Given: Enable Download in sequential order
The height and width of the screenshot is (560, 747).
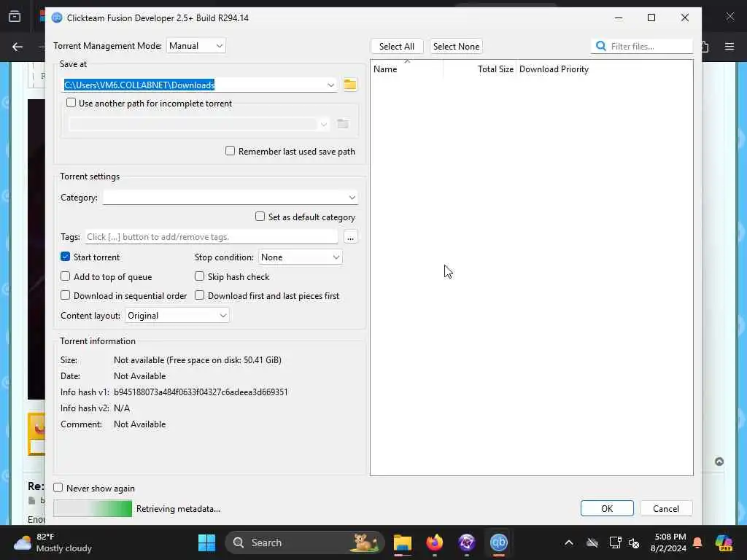Looking at the screenshot, I should pos(65,295).
